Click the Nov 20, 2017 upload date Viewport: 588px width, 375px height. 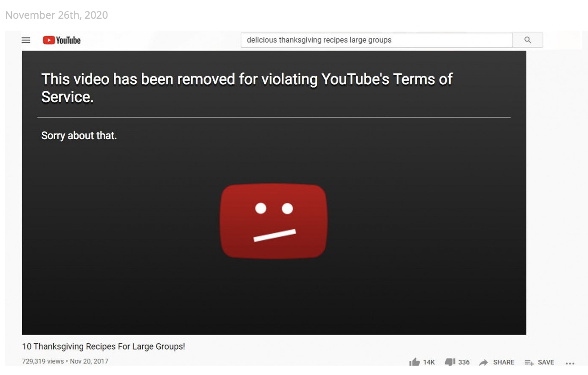tap(89, 361)
